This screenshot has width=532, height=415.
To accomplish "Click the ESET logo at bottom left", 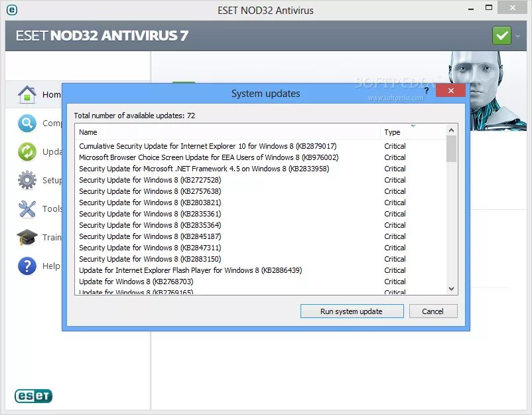I will click(x=33, y=396).
